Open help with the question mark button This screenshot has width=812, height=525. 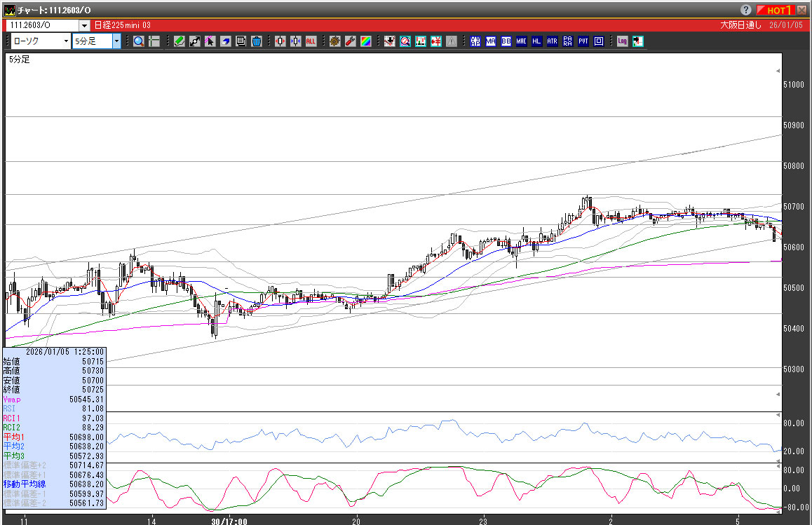pos(745,10)
